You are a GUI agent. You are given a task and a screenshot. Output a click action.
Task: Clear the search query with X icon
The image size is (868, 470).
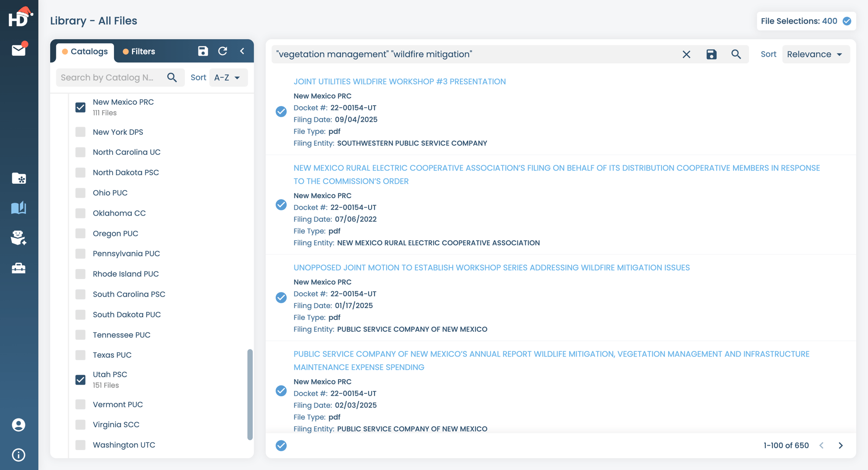pyautogui.click(x=686, y=54)
